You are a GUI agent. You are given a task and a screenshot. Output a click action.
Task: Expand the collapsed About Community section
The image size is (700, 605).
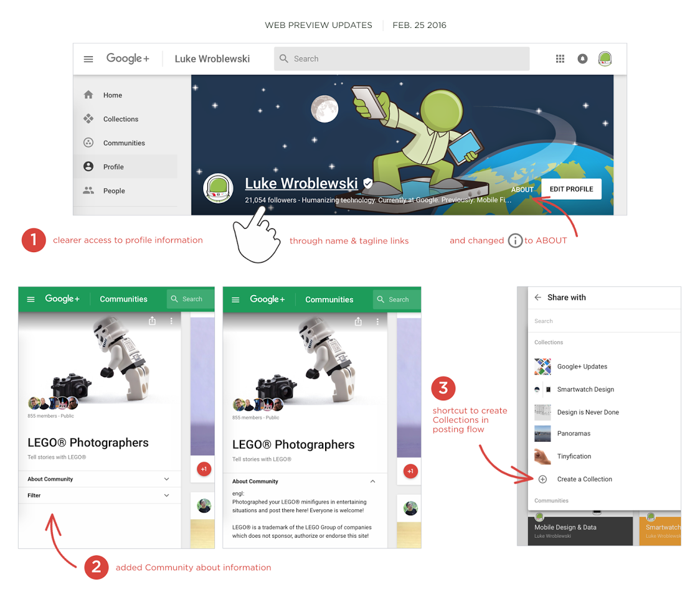[166, 479]
